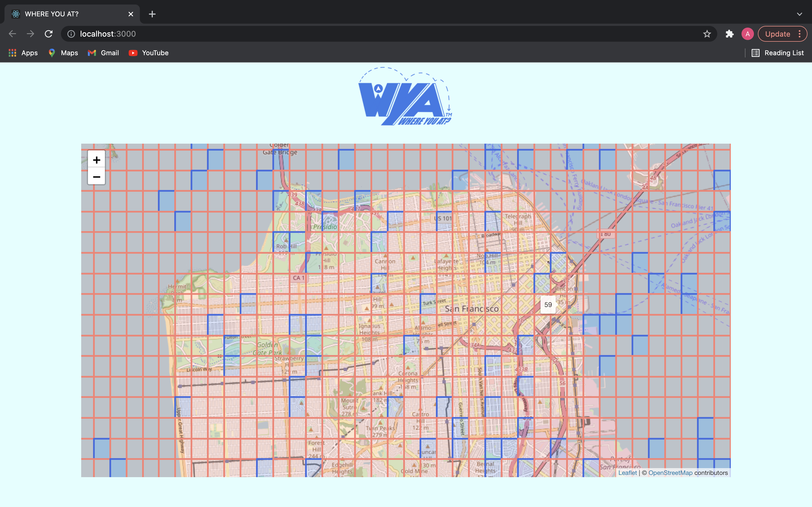Viewport: 812px width, 507px height.
Task: Click the Update button
Action: (777, 34)
